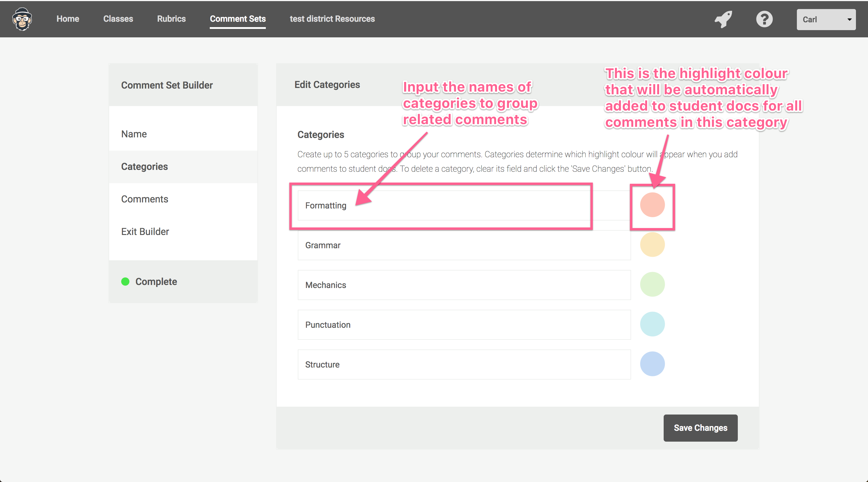
Task: Open the Comments step in sidebar
Action: (x=145, y=199)
